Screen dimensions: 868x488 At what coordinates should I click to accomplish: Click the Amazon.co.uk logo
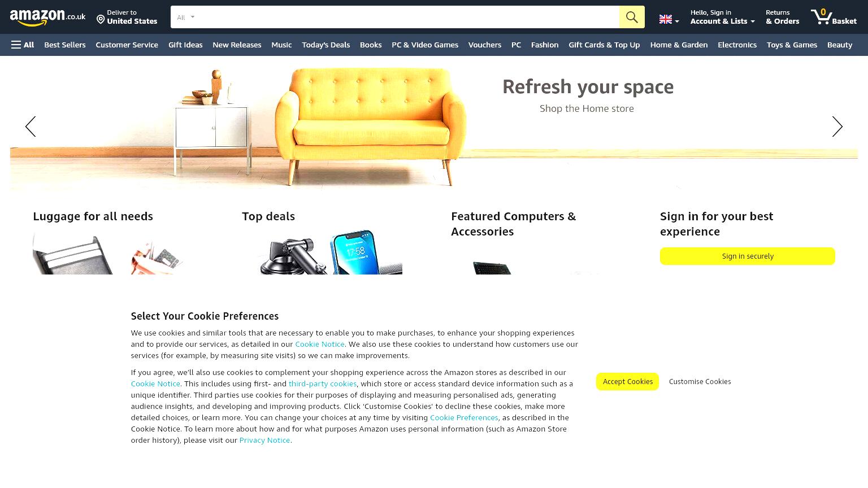point(47,18)
